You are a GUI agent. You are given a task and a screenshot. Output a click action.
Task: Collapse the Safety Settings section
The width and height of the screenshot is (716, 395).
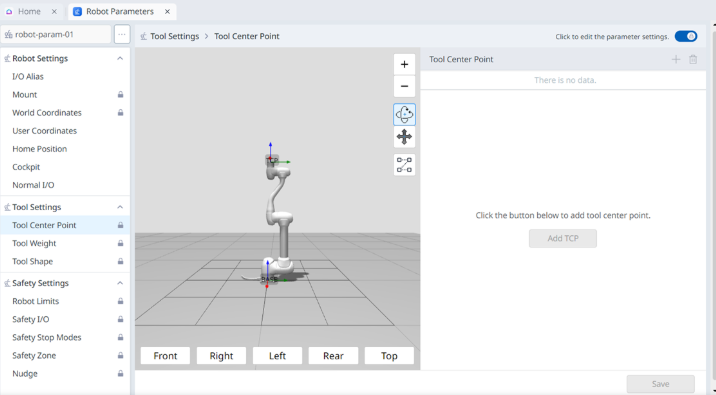120,283
